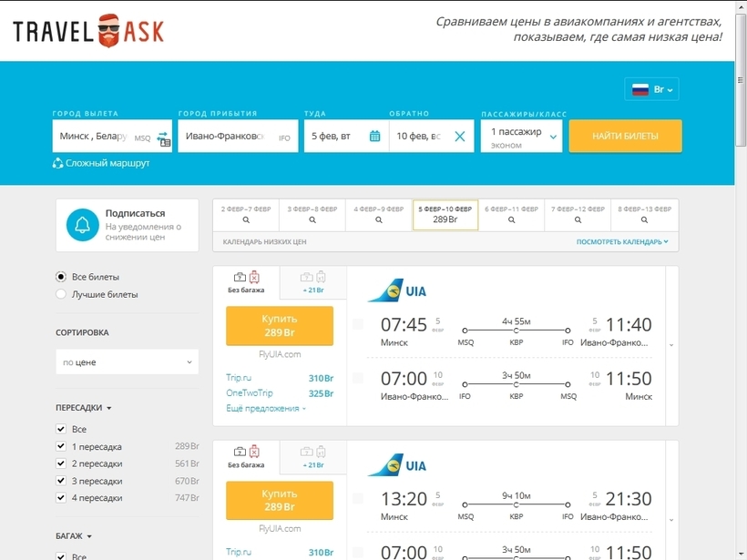Open the departure date calendar icon
The width and height of the screenshot is (747, 560).
pos(375,137)
